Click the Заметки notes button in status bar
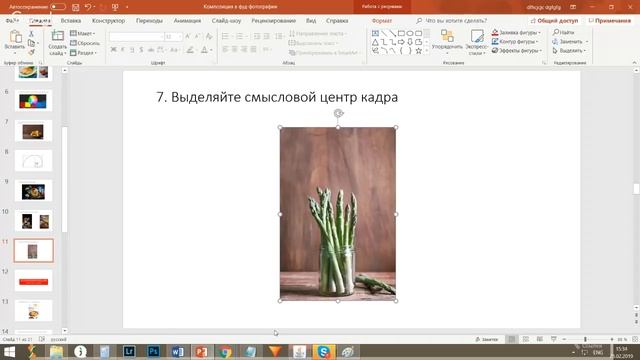This screenshot has width=640, height=360. pyautogui.click(x=487, y=339)
